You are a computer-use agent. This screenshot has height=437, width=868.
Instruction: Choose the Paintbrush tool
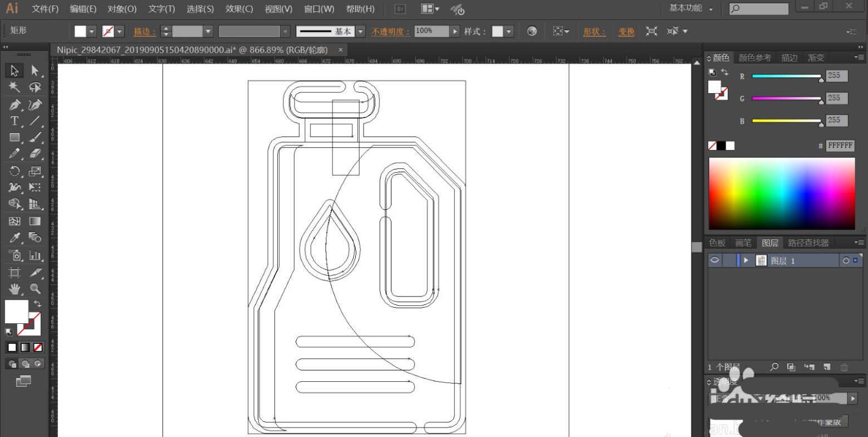coord(35,138)
